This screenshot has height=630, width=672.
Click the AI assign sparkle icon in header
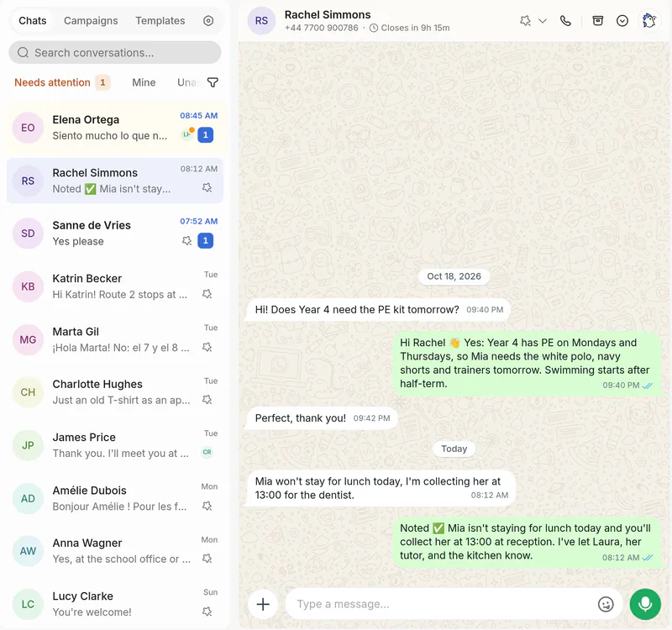tap(526, 20)
